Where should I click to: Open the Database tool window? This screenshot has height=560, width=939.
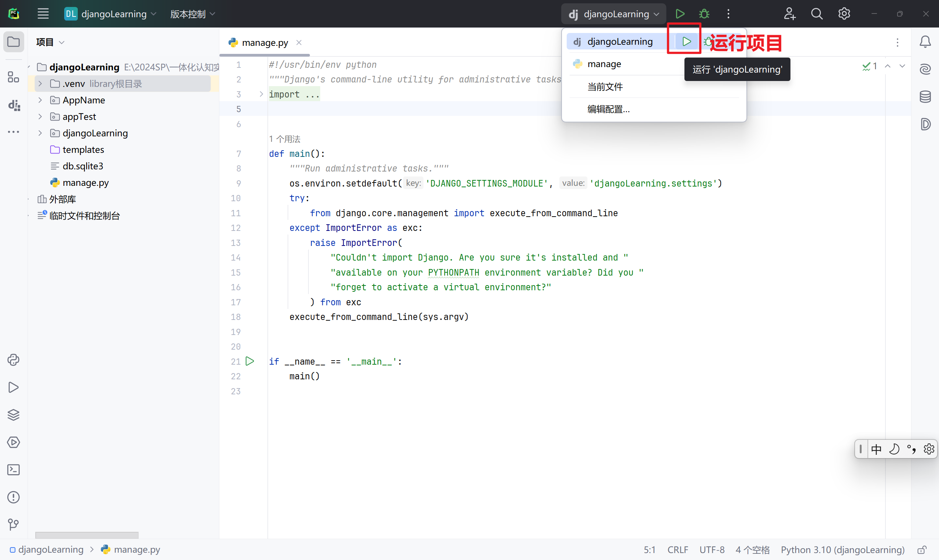(925, 97)
